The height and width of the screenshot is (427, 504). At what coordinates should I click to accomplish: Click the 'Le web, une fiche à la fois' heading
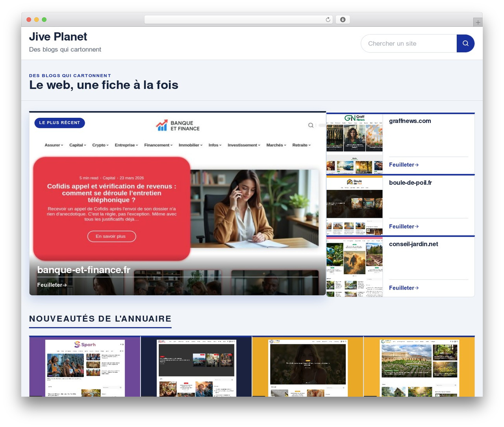[x=104, y=85]
